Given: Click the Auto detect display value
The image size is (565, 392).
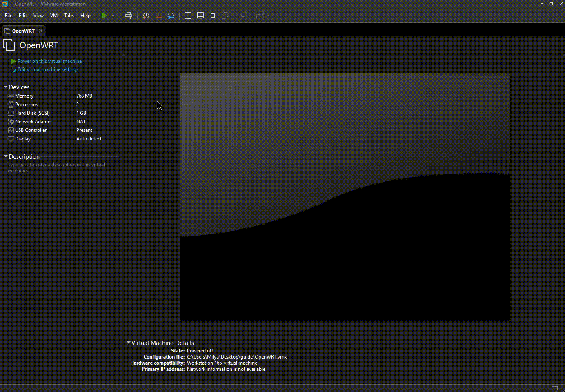Looking at the screenshot, I should 89,139.
